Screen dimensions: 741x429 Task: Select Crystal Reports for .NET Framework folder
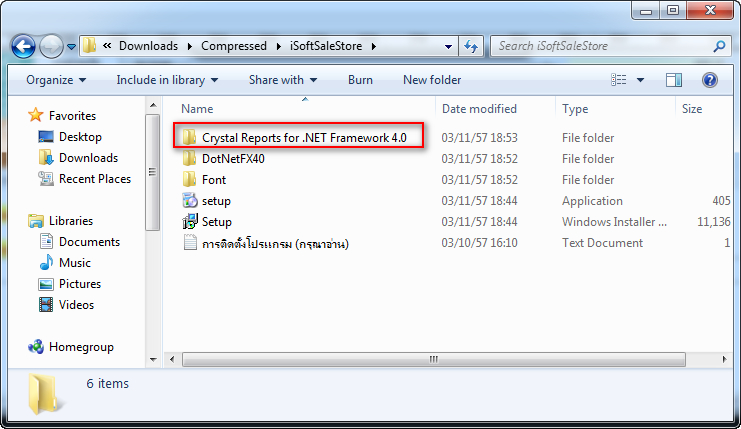pos(304,137)
